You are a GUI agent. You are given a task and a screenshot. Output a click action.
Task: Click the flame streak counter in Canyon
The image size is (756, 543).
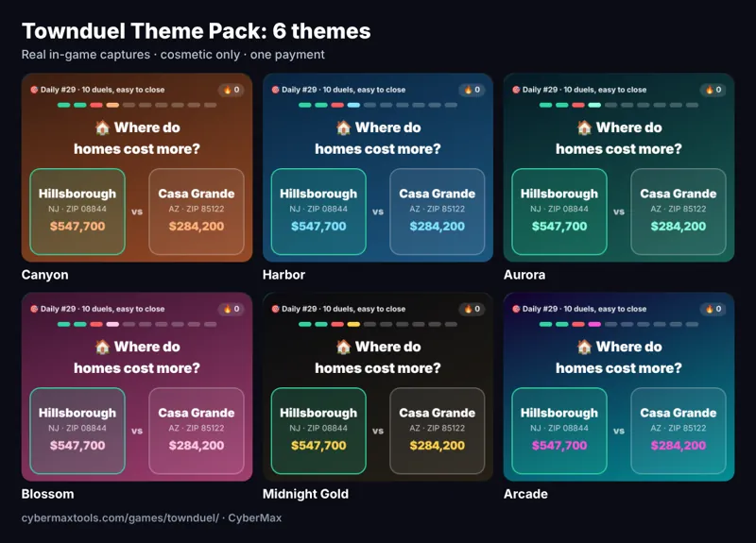point(232,90)
